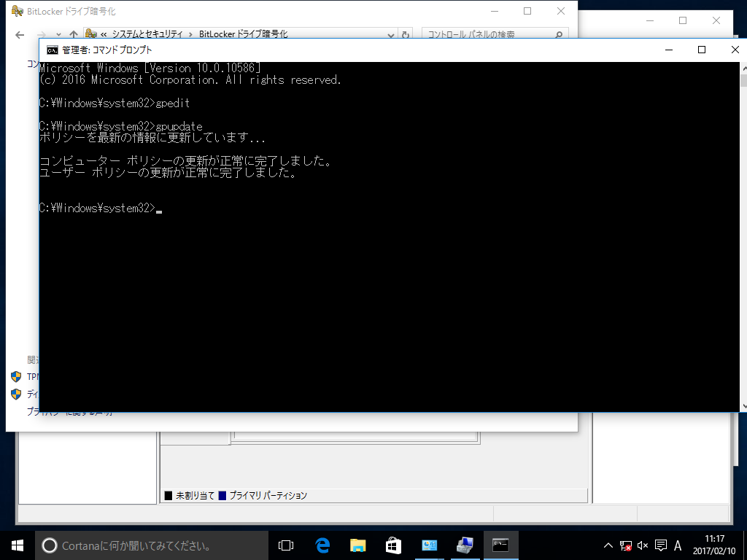747x560 pixels.
Task: Open Task View on the taskbar
Action: coord(286,545)
